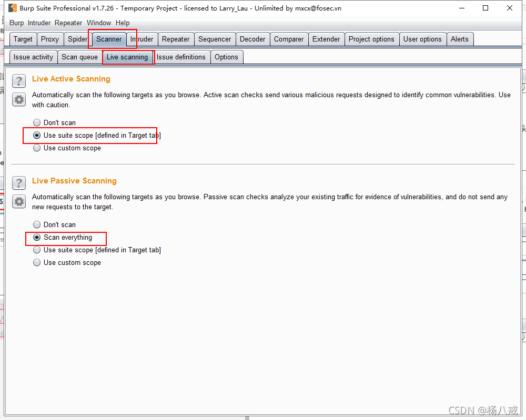Switch to the Intruder tab
The width and height of the screenshot is (526, 420).
142,39
